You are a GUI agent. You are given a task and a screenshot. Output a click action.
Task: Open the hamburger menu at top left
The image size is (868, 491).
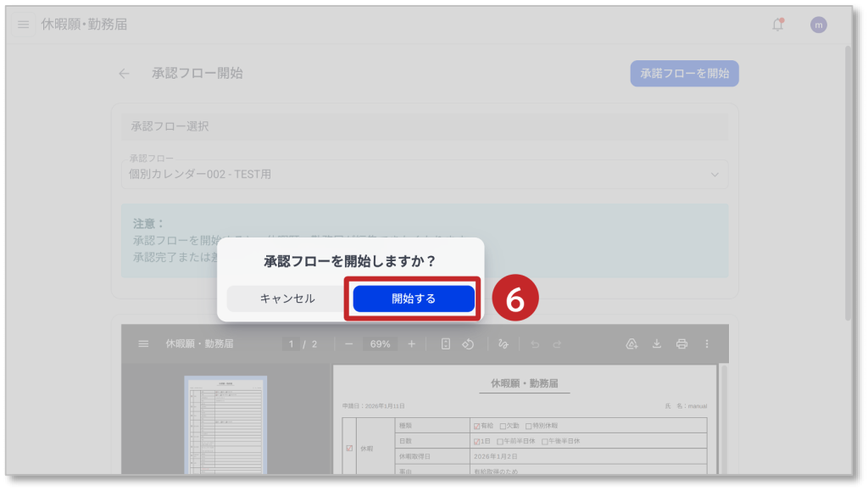click(23, 25)
